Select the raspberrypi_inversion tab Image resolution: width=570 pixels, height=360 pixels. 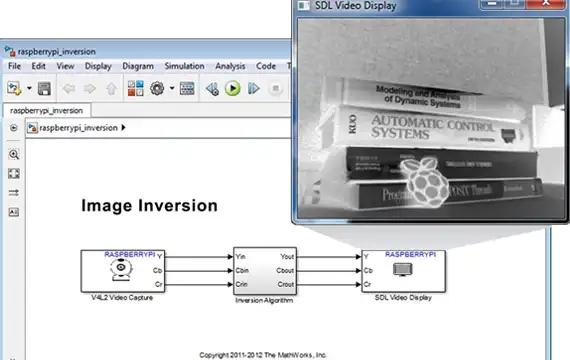(47, 111)
